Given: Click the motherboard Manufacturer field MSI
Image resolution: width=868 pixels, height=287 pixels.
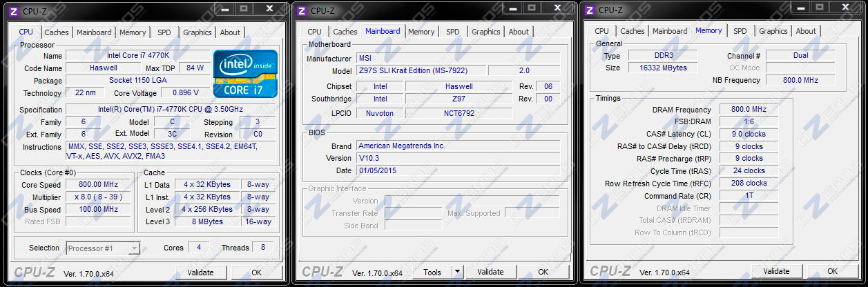Looking at the screenshot, I should click(x=462, y=59).
